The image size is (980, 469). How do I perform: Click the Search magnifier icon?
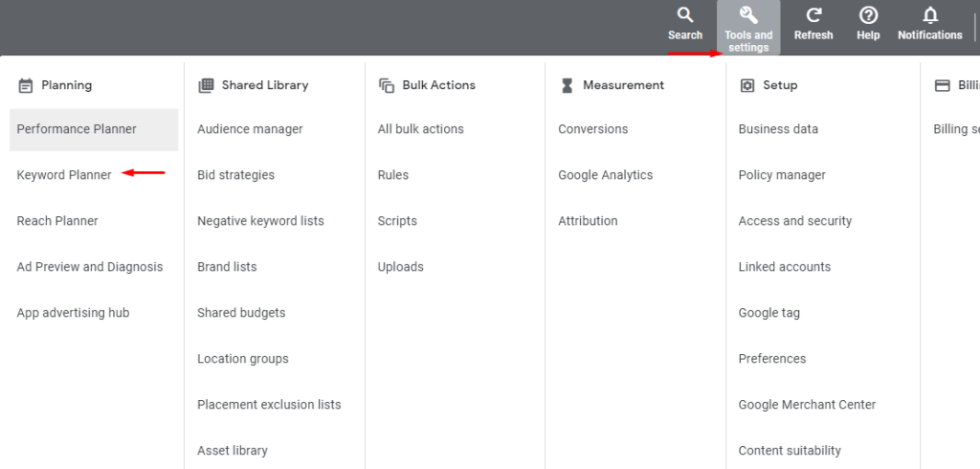685,15
